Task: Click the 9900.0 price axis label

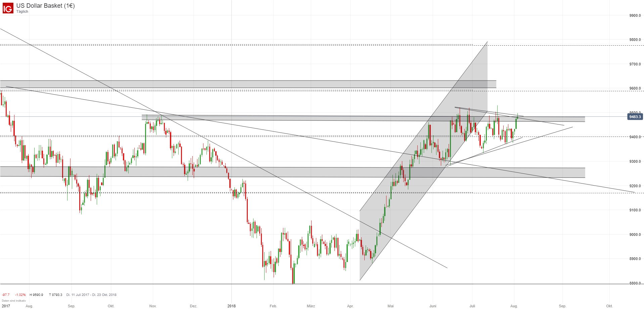Action: pos(635,15)
